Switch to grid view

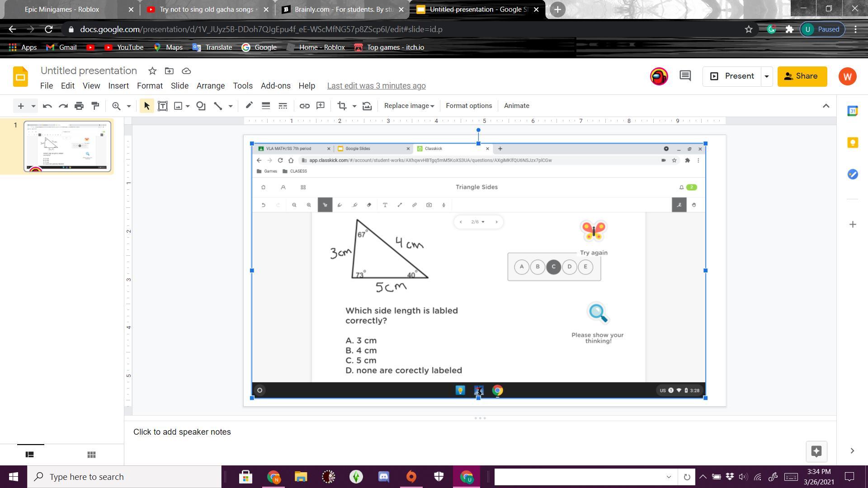coord(91,455)
